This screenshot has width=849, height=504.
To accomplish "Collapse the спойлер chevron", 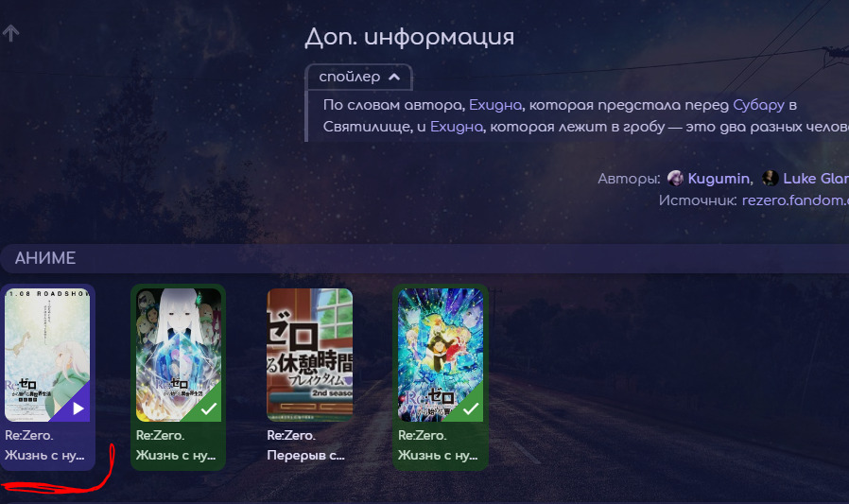I will pos(394,77).
